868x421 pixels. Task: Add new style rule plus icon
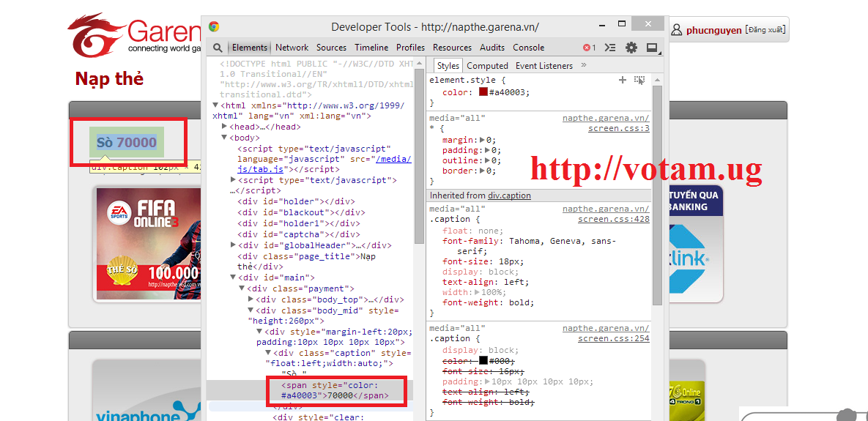pyautogui.click(x=622, y=81)
